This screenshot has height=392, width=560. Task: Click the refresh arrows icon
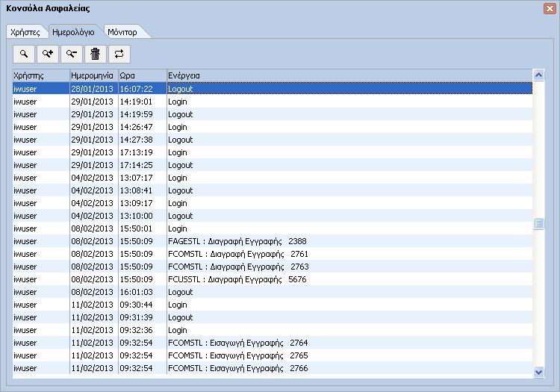point(119,54)
